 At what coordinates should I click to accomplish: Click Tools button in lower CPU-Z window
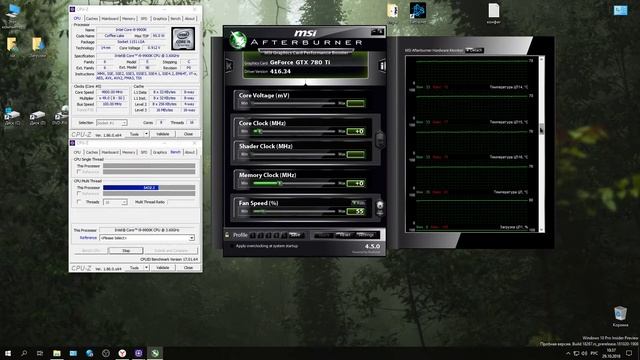click(x=134, y=268)
